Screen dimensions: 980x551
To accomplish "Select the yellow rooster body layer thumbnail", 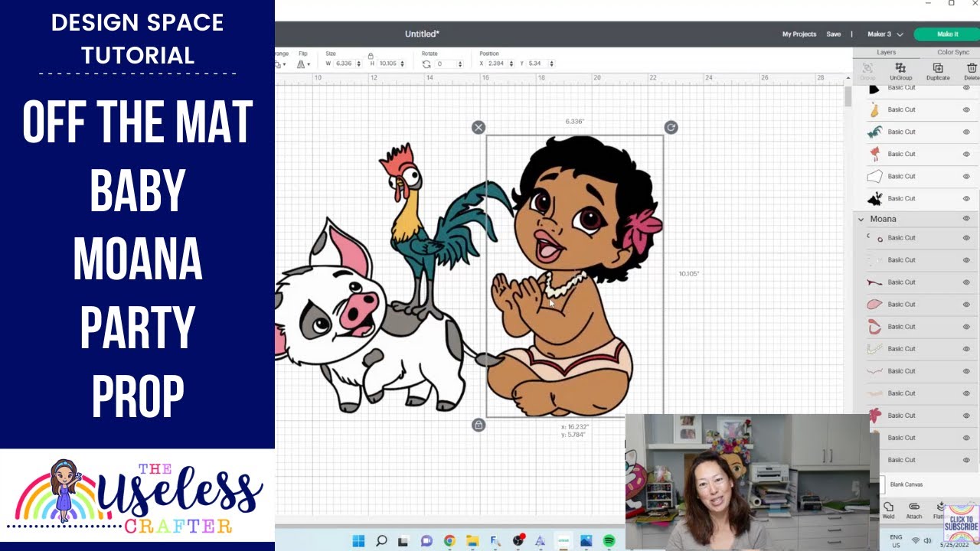I will pyautogui.click(x=874, y=109).
